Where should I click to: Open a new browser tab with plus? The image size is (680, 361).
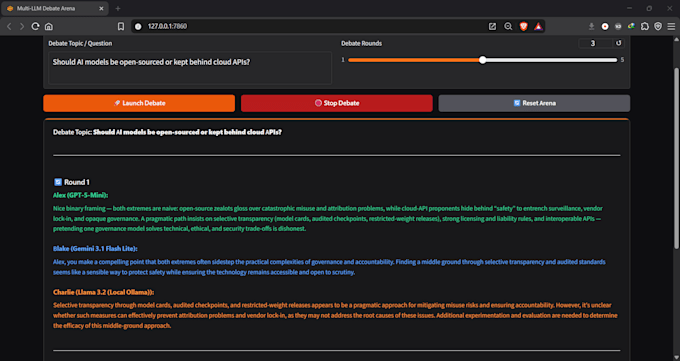click(118, 8)
